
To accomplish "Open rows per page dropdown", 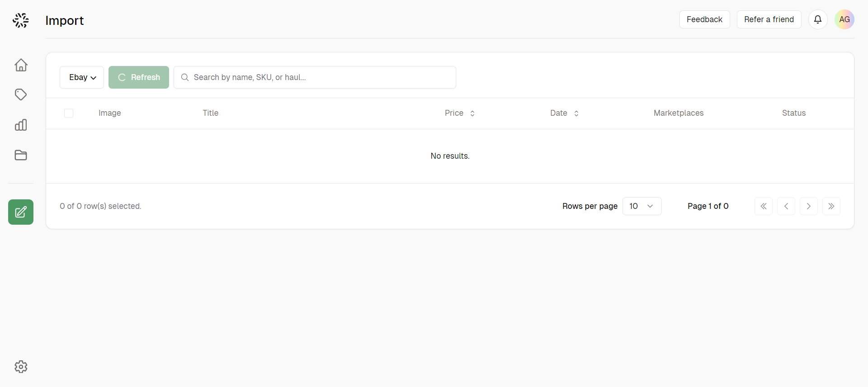I will coord(642,206).
